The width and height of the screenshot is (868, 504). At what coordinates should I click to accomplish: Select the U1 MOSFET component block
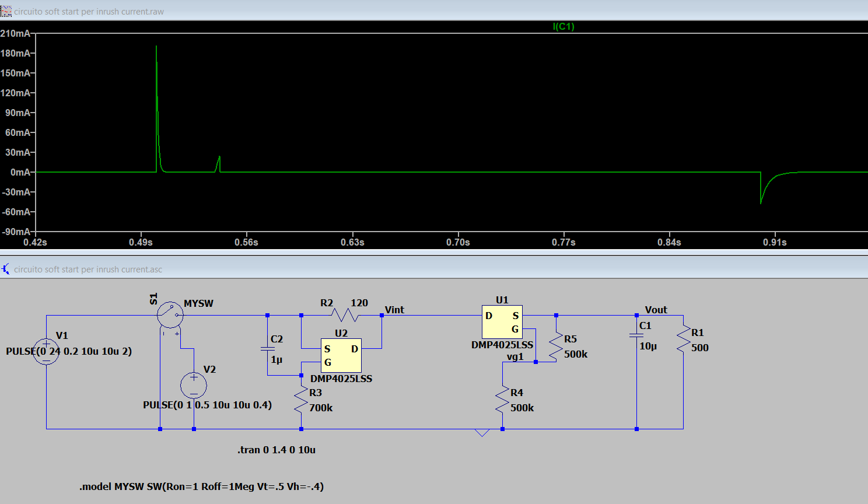tap(502, 321)
